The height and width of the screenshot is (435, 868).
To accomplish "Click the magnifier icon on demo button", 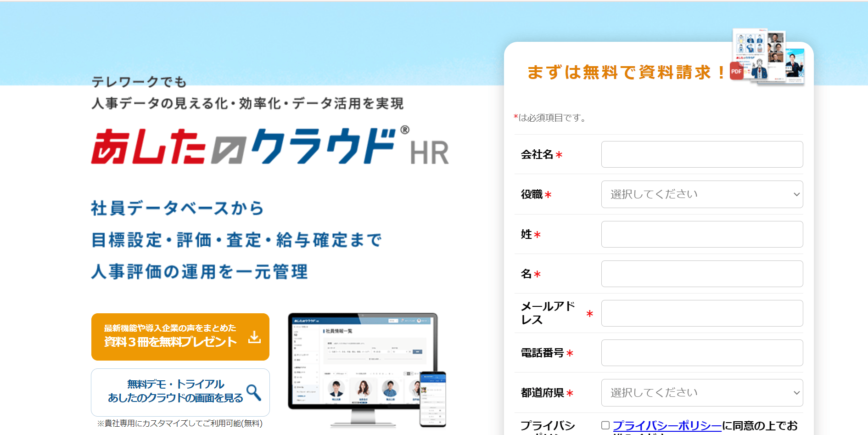I will [x=254, y=392].
